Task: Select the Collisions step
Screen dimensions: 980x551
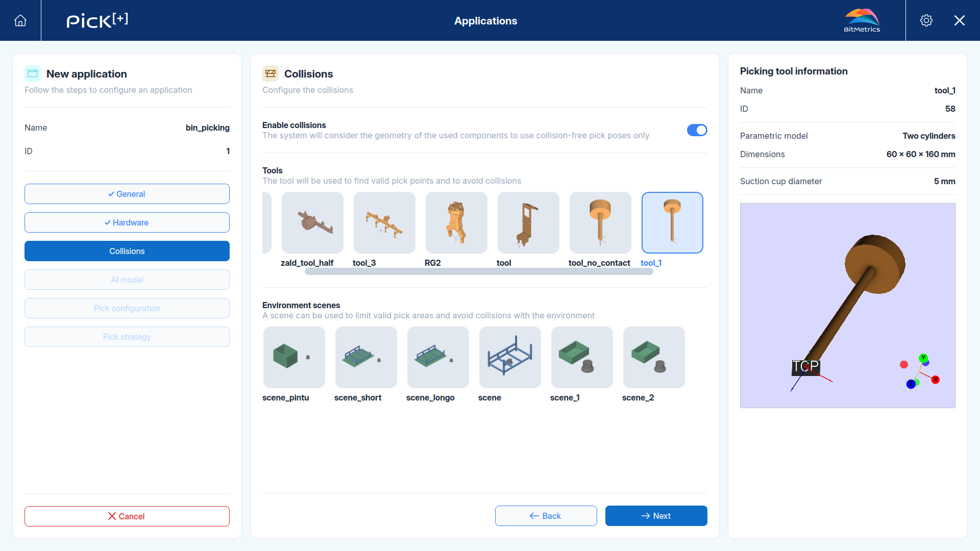Action: coord(127,251)
